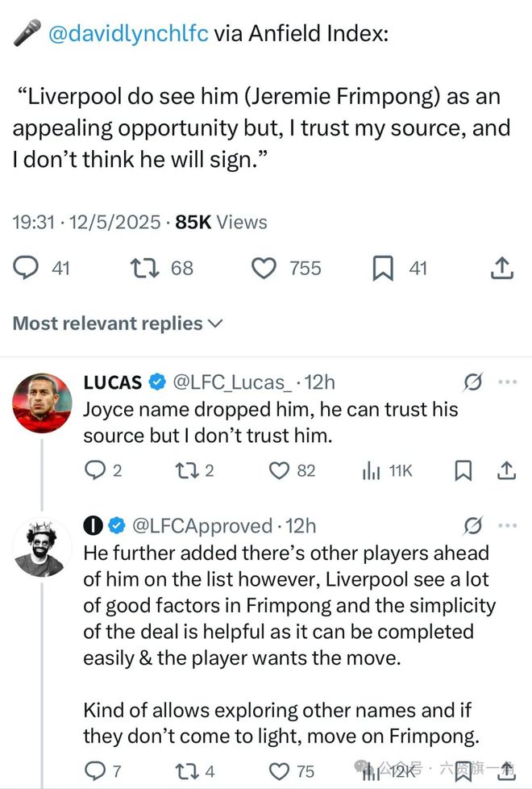532x789 pixels.
Task: Open more options on LFCApproved reply
Action: pos(507,525)
